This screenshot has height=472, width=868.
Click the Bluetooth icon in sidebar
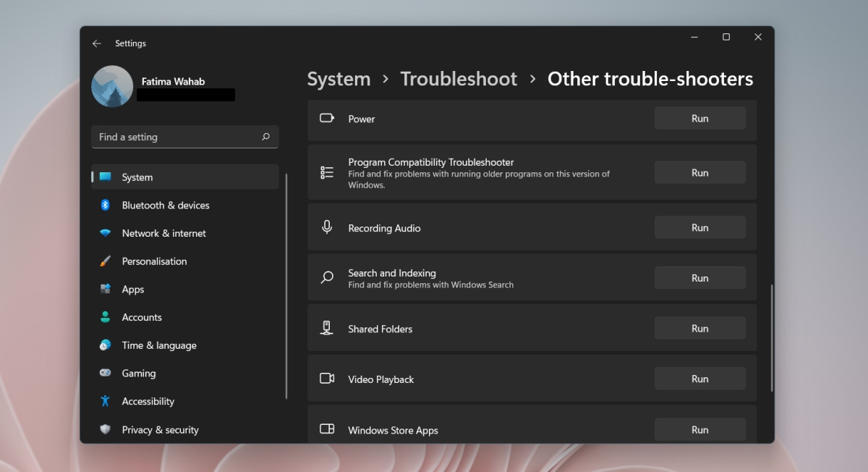(x=105, y=205)
